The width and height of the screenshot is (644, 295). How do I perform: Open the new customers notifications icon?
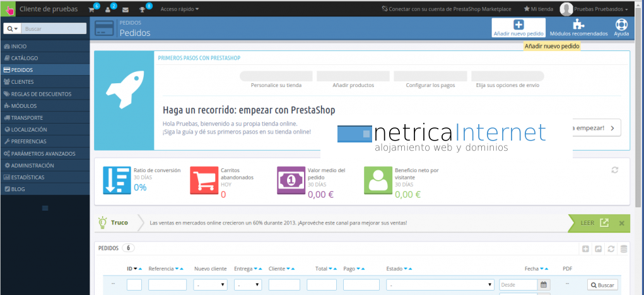click(108, 9)
